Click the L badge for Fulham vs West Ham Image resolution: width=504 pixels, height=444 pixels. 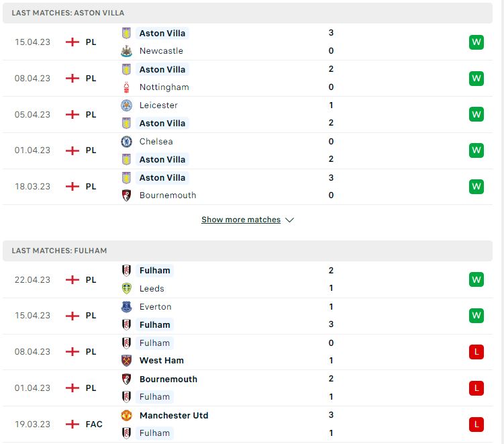(476, 352)
